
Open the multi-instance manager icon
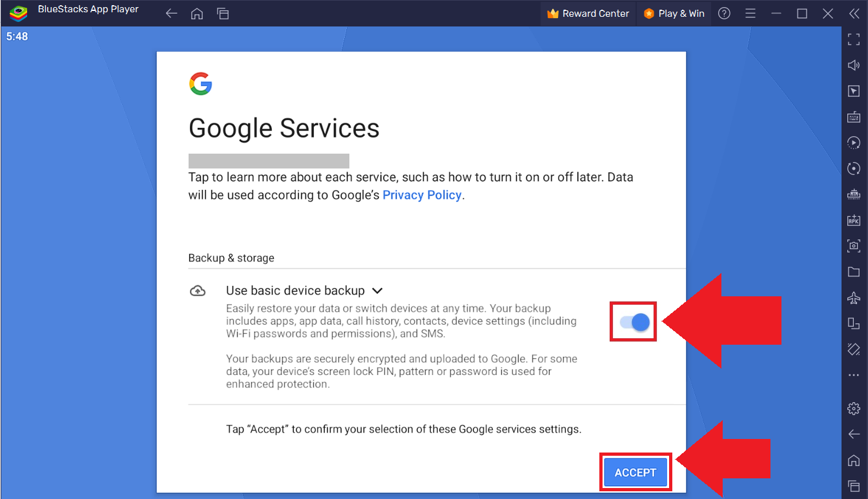pos(854,194)
